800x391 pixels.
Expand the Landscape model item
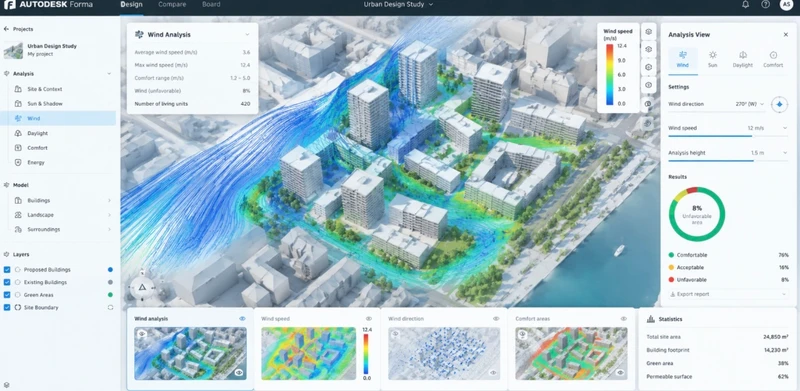coord(109,215)
